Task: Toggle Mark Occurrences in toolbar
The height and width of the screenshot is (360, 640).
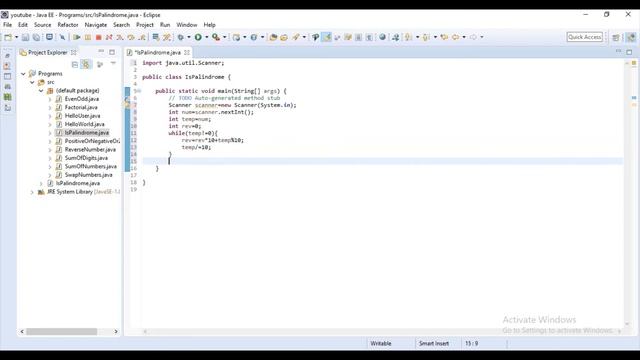Action: (x=327, y=37)
